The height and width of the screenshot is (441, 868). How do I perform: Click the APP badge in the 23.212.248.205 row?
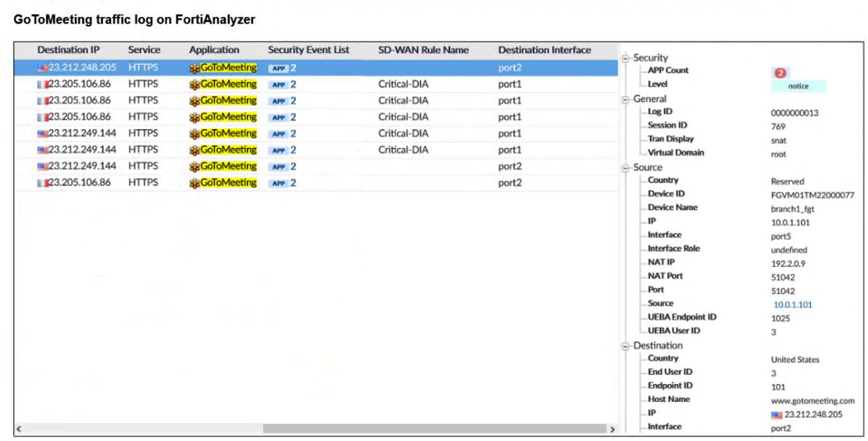click(278, 68)
